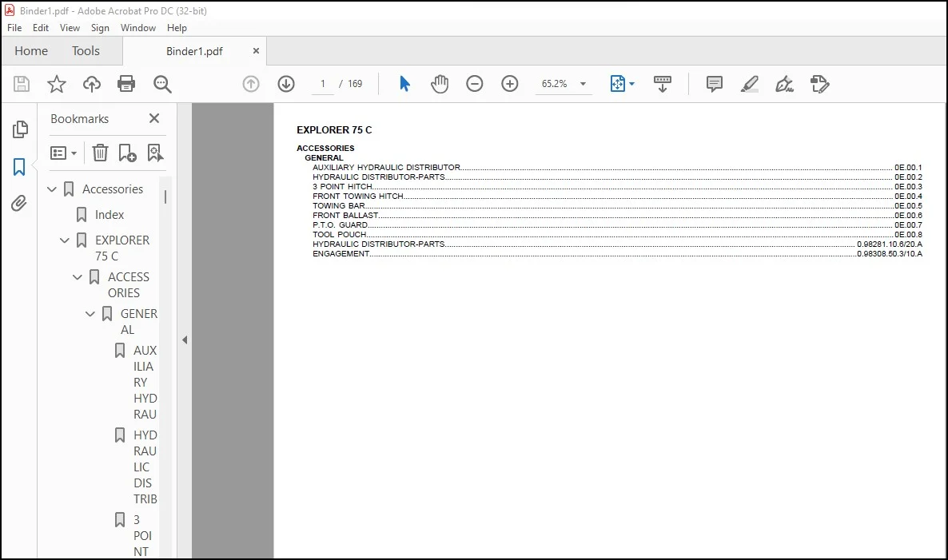The image size is (948, 560).
Task: Select the Binder1.pdf document tab
Action: pos(194,51)
